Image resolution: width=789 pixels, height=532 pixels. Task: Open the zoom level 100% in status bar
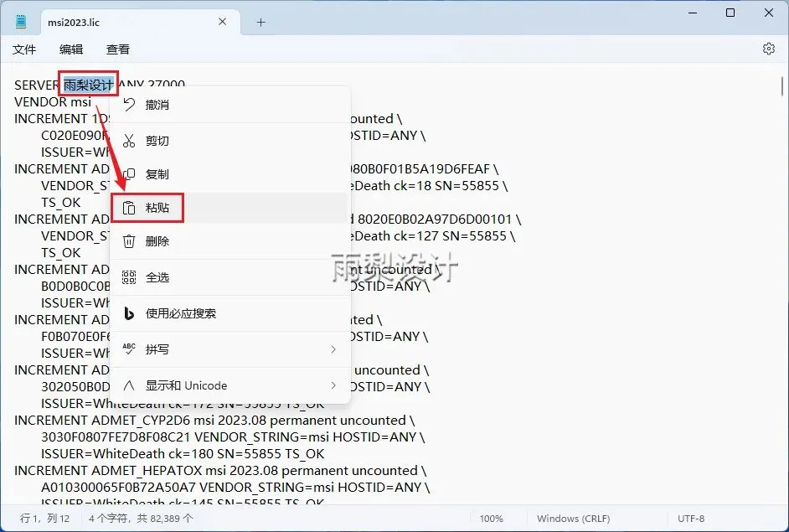point(491,519)
